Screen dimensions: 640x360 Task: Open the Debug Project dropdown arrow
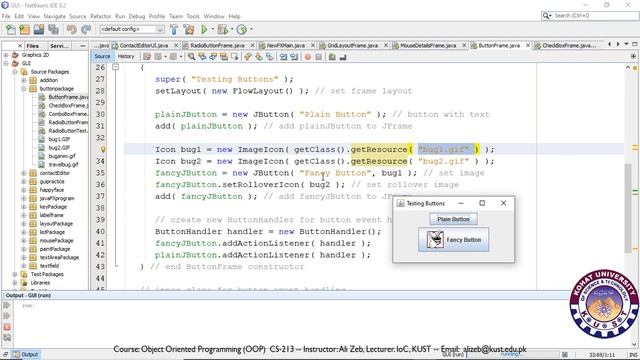pyautogui.click(x=232, y=29)
